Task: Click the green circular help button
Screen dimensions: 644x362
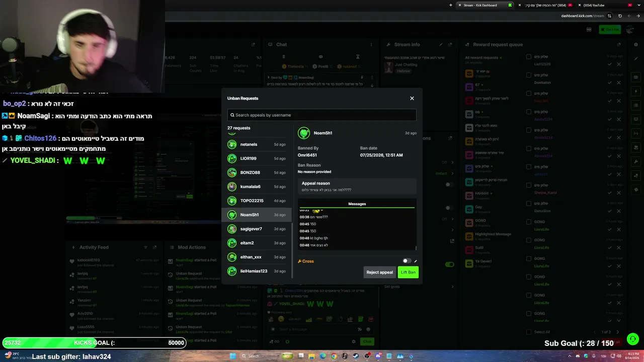Action: tap(633, 339)
